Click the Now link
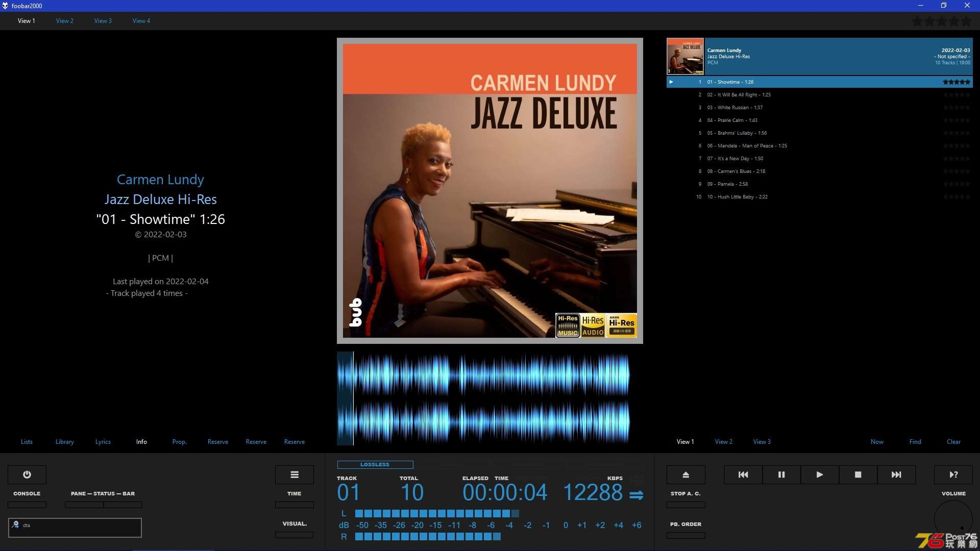Viewport: 980px width, 551px height. pos(877,442)
